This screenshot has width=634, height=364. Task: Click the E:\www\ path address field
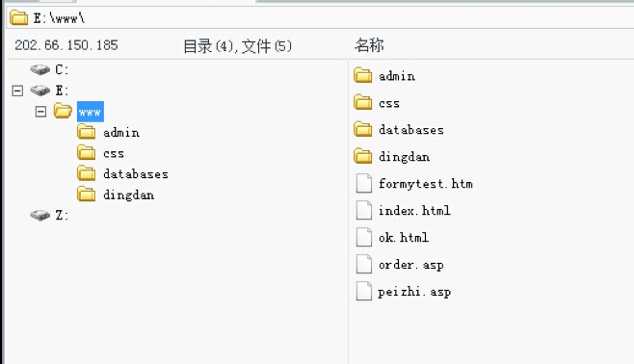(x=320, y=18)
